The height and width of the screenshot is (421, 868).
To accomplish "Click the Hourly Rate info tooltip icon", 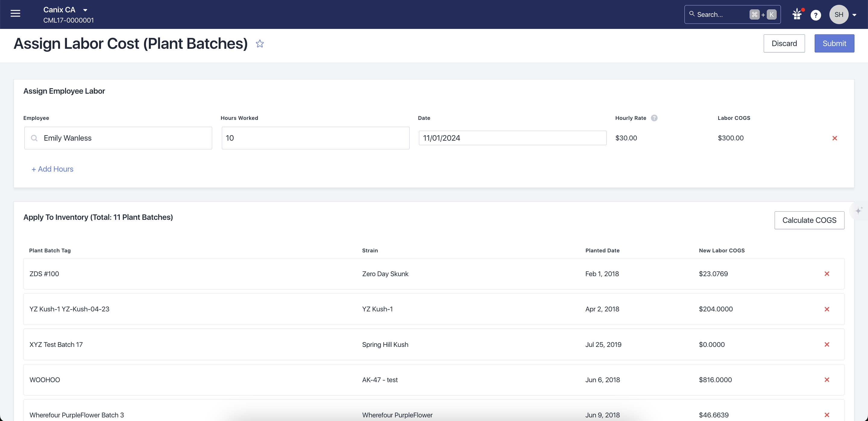I will 654,118.
